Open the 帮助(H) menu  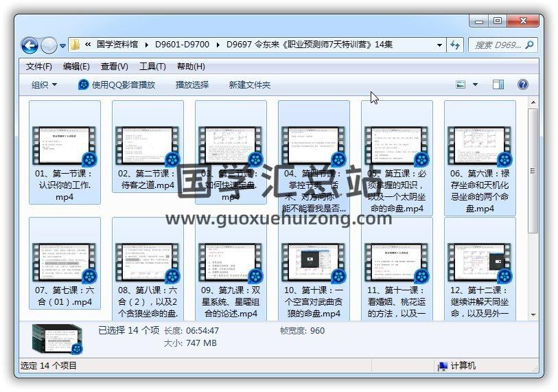(191, 66)
